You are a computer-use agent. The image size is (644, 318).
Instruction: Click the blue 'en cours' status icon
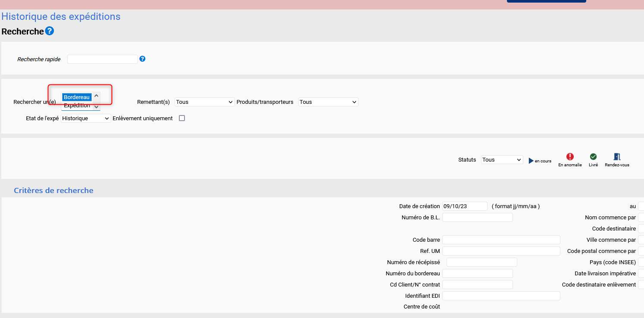531,161
